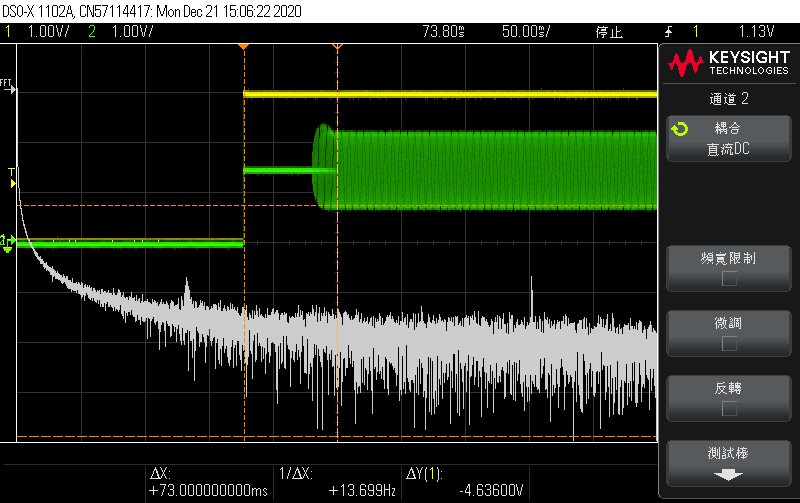Screen dimensions: 800x503
Task: Click the 1.13V trigger level value
Action: point(756,32)
